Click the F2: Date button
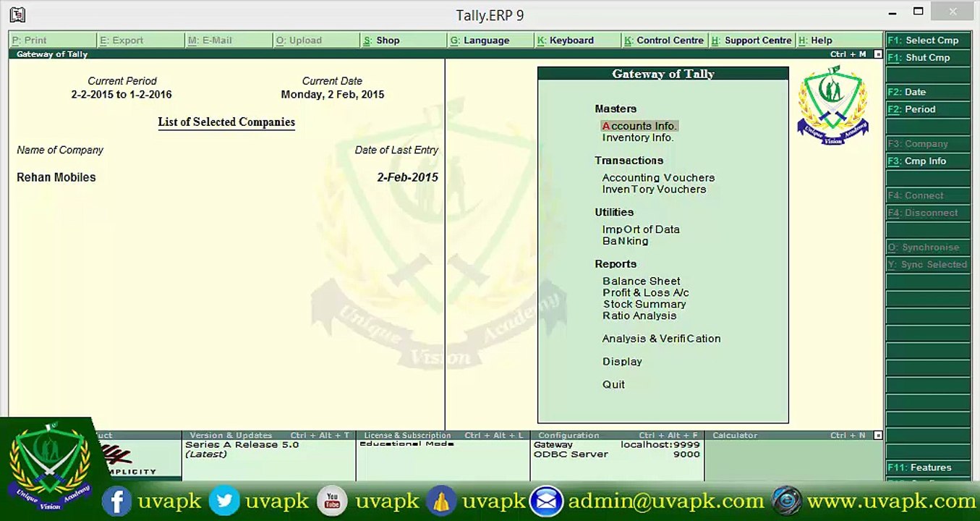Image resolution: width=980 pixels, height=521 pixels. click(x=928, y=92)
